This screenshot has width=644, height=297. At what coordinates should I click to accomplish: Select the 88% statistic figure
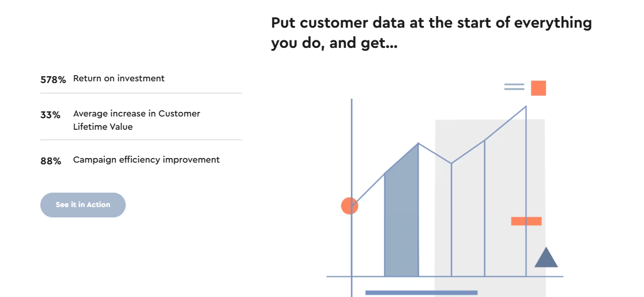tap(51, 161)
